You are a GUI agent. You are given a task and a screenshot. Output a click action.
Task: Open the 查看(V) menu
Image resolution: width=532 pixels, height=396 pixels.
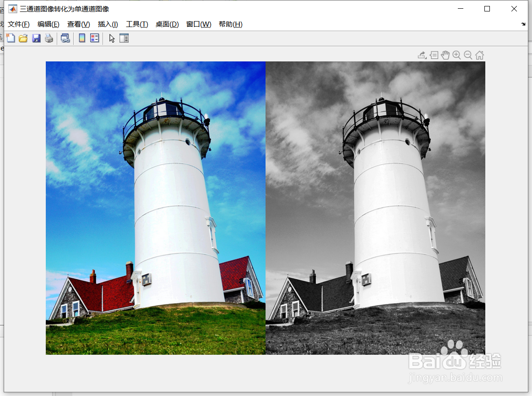78,24
